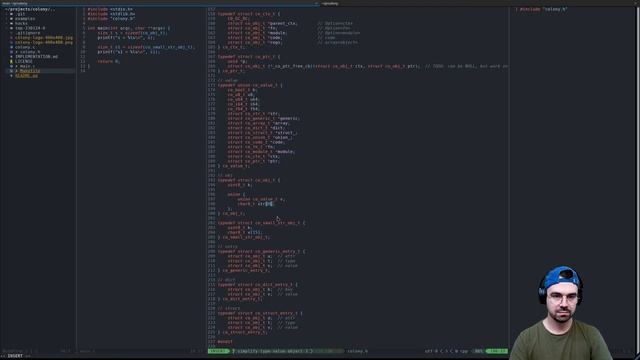The image size is (640, 360).
Task: Click the int main function signature line
Action: coord(129,28)
